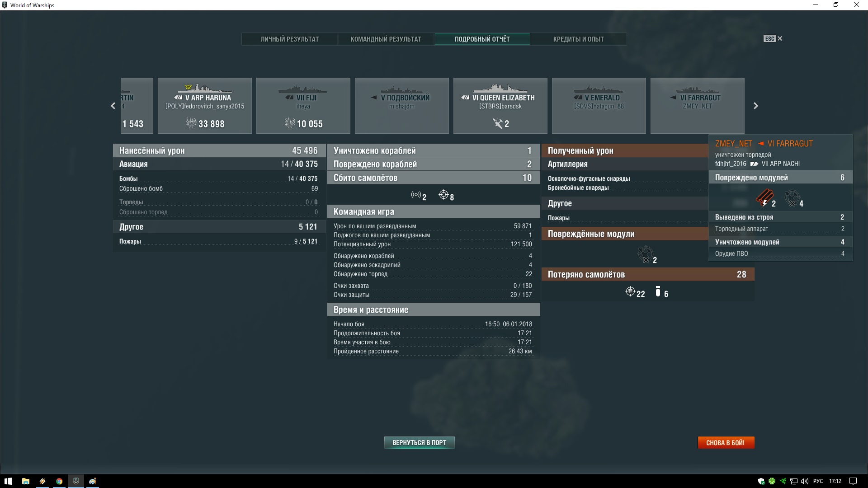Click the Сбито самолётов header

point(434,178)
